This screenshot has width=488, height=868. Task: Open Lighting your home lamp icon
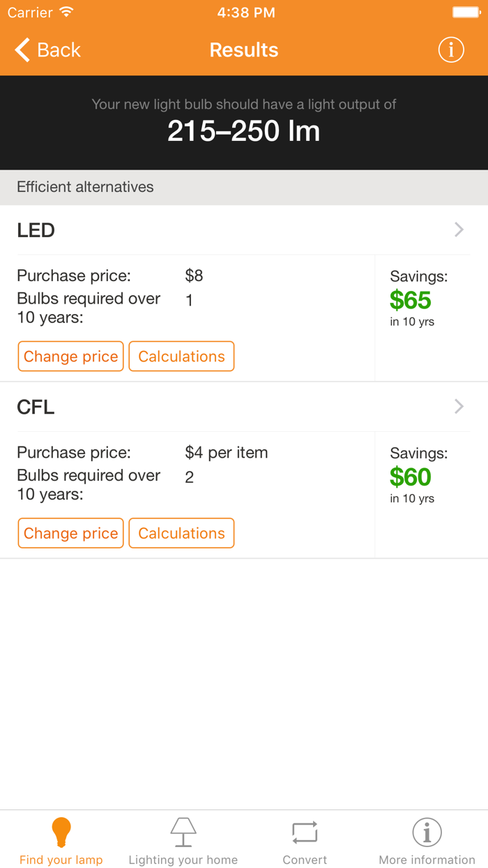[x=183, y=832]
